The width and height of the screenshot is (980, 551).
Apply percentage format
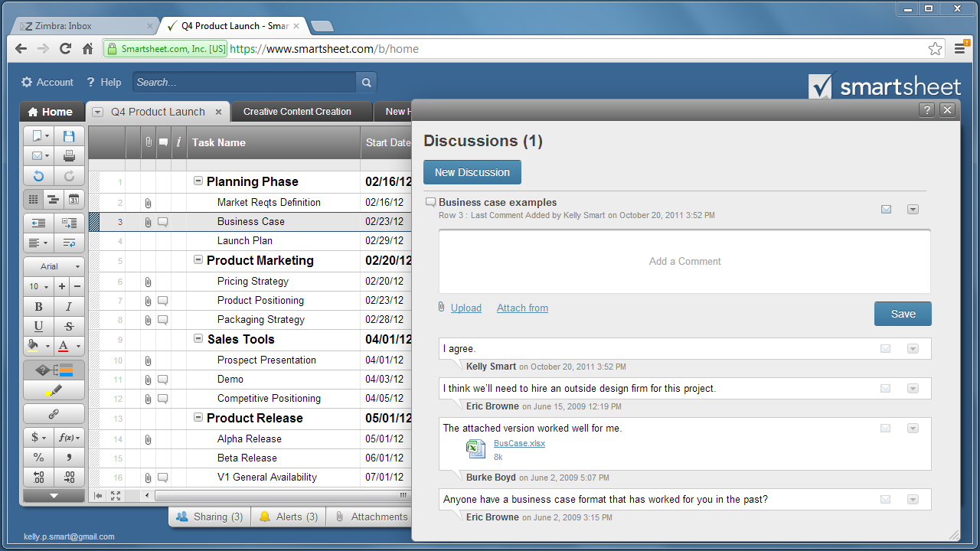pos(38,458)
